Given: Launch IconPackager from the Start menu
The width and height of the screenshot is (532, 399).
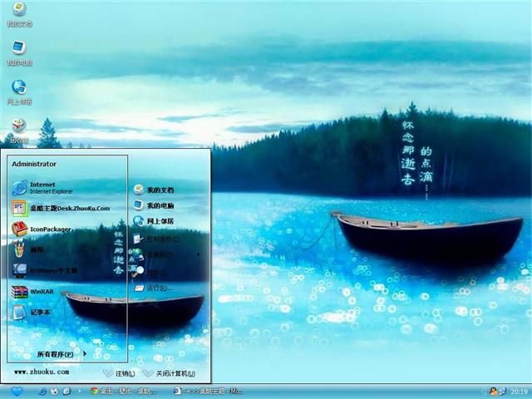Looking at the screenshot, I should coord(42,229).
